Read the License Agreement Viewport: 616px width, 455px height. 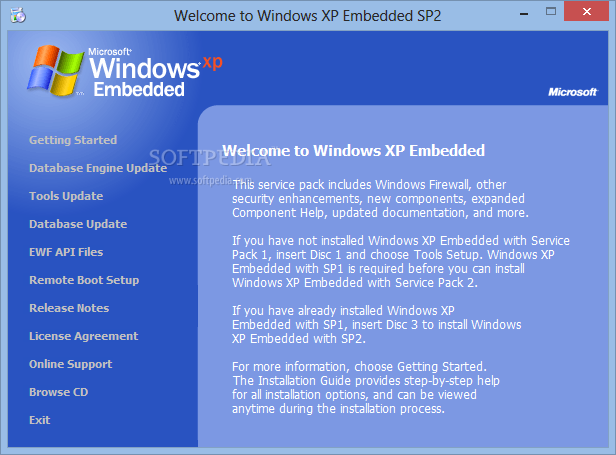[x=83, y=336]
